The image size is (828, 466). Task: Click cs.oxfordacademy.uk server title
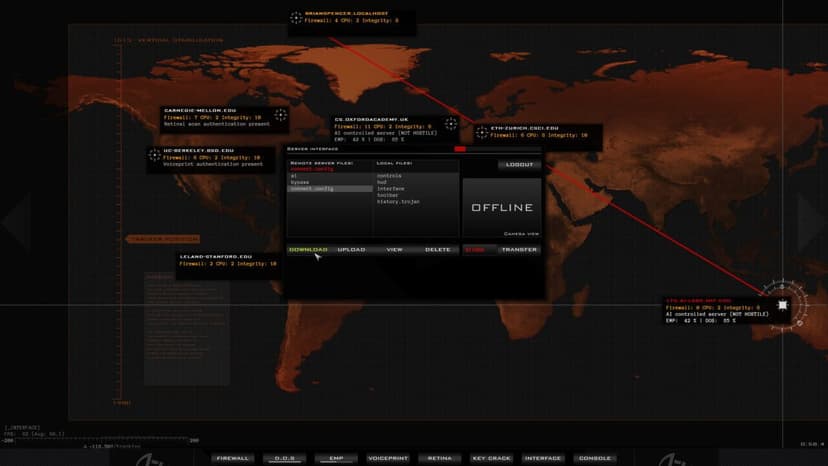[x=371, y=119]
